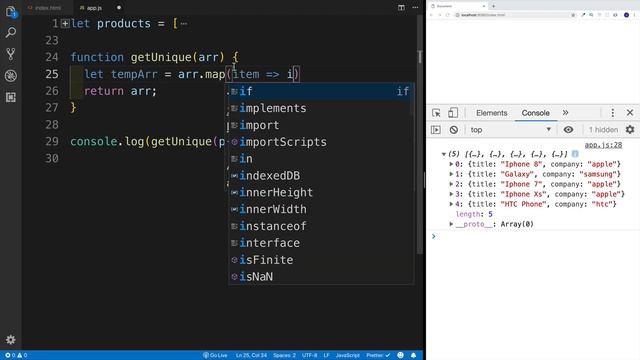The image size is (640, 360).
Task: Choose the 'import' suggestion
Action: 321,125
